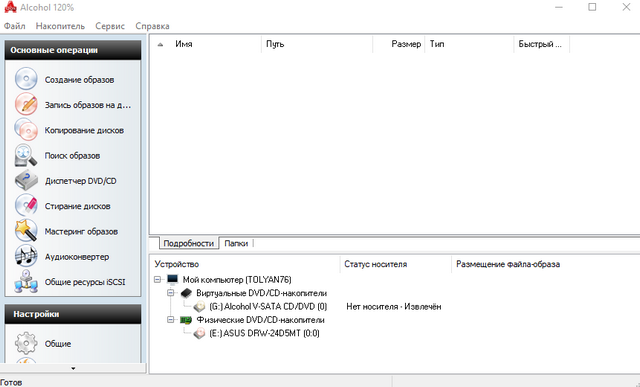Open the Файл menu
The height and width of the screenshot is (387, 640).
[x=15, y=26]
